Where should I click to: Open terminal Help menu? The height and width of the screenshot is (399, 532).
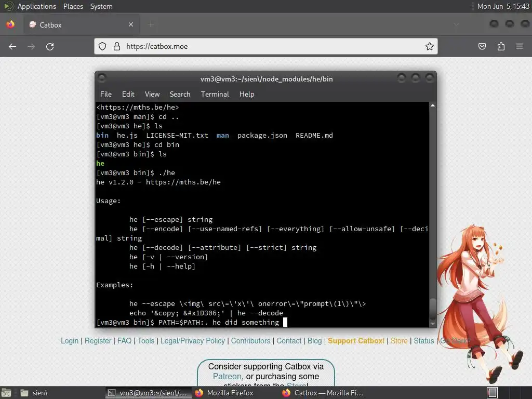(x=247, y=95)
